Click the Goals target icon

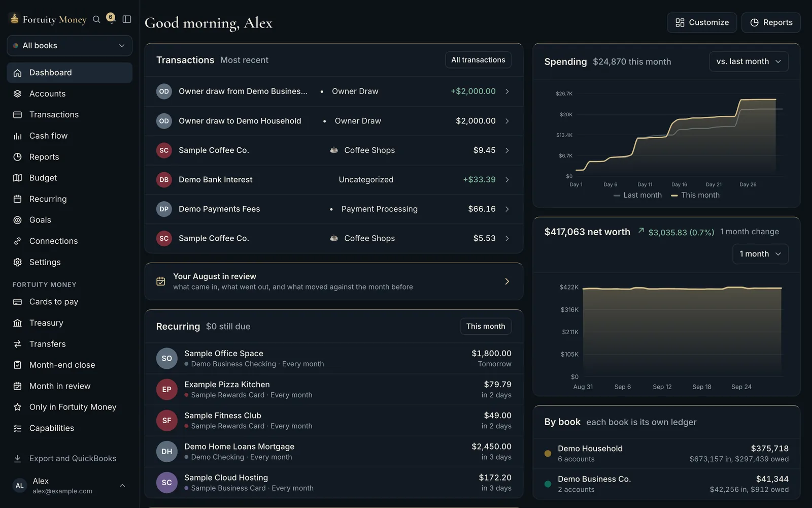coord(17,220)
